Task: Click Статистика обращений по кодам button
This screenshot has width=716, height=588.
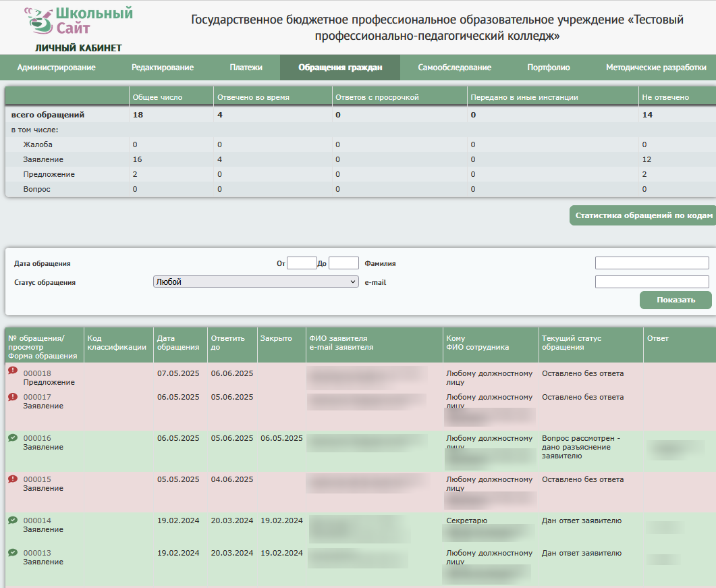Action: 643,215
